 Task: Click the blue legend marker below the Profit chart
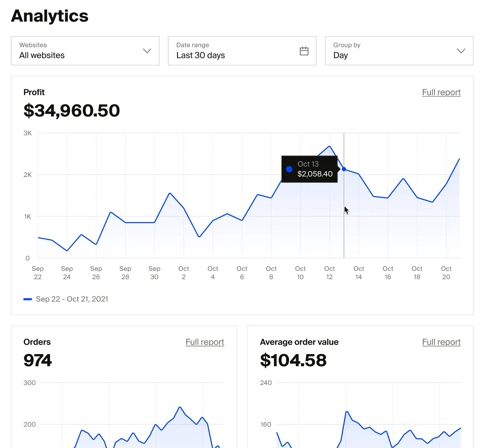[x=28, y=299]
